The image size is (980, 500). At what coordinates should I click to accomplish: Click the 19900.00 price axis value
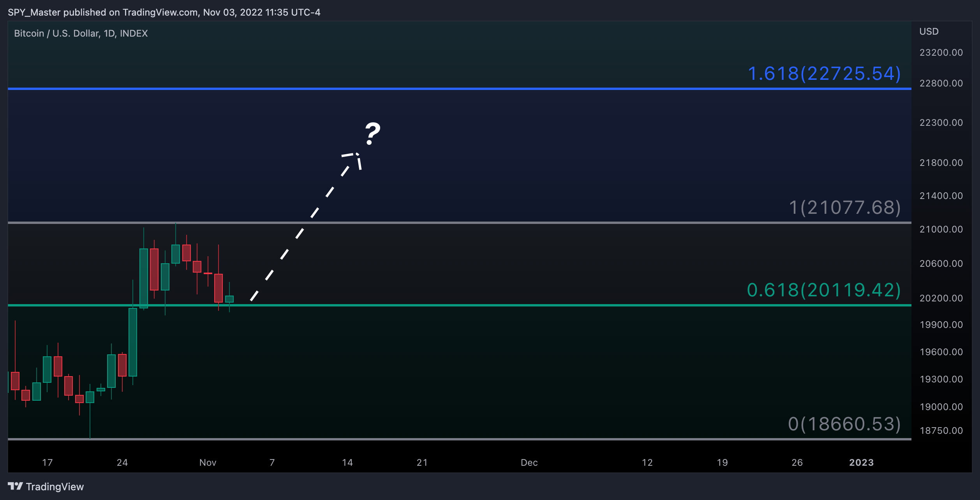click(941, 325)
